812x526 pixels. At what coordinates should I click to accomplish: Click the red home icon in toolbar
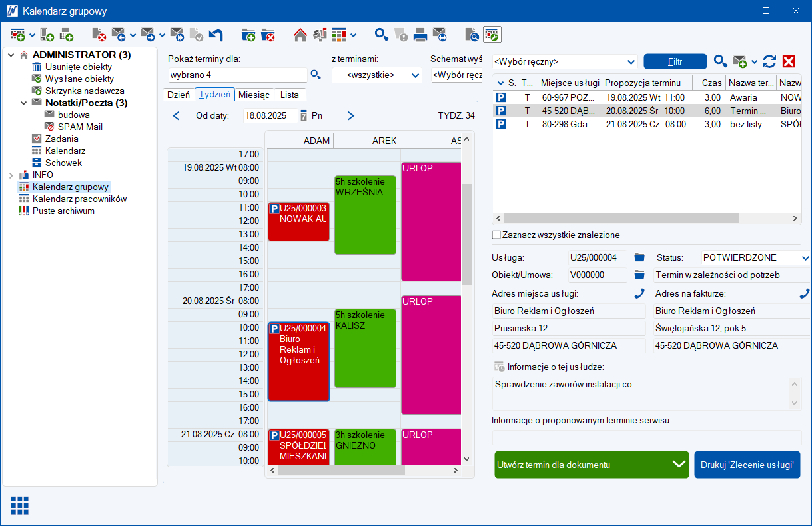point(300,35)
